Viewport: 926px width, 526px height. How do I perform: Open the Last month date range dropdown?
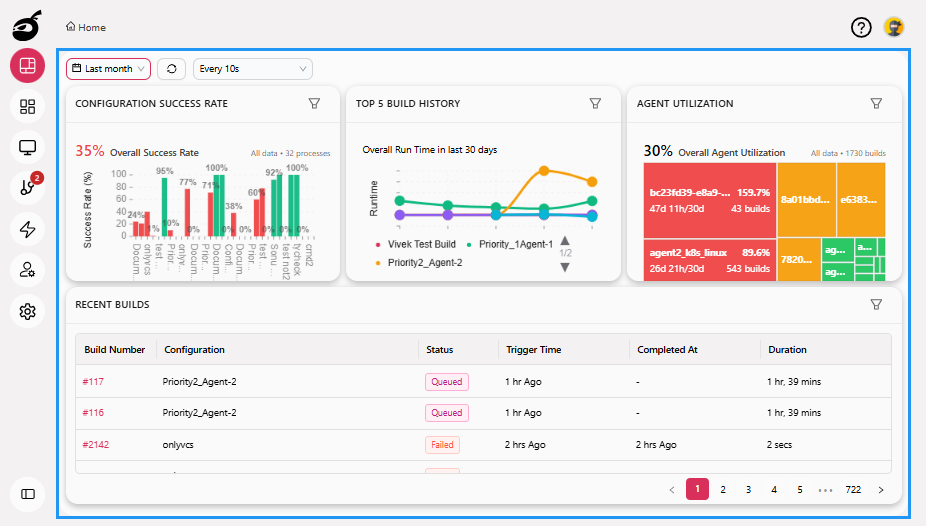(x=108, y=69)
